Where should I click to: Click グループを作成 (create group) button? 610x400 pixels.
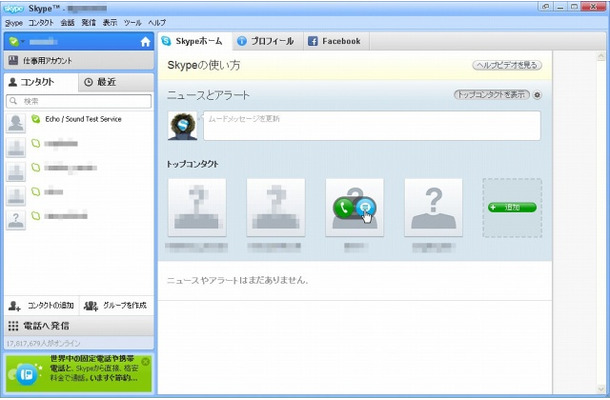[116, 306]
